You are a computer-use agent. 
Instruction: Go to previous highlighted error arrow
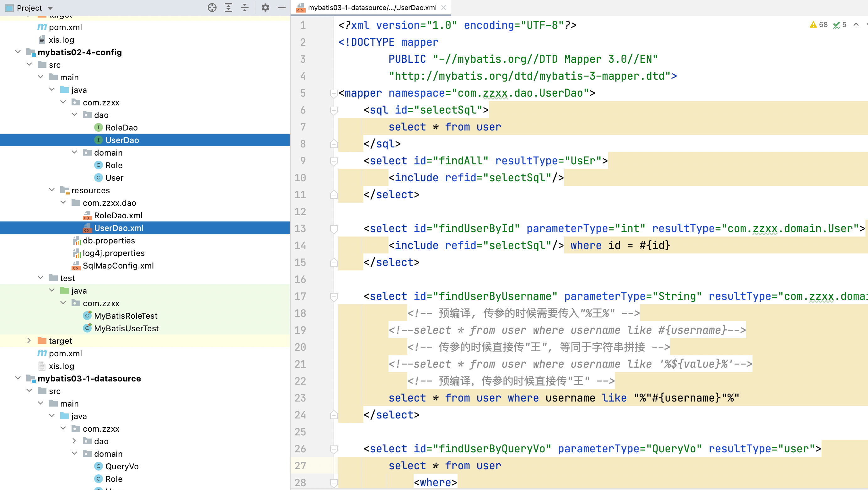(856, 24)
